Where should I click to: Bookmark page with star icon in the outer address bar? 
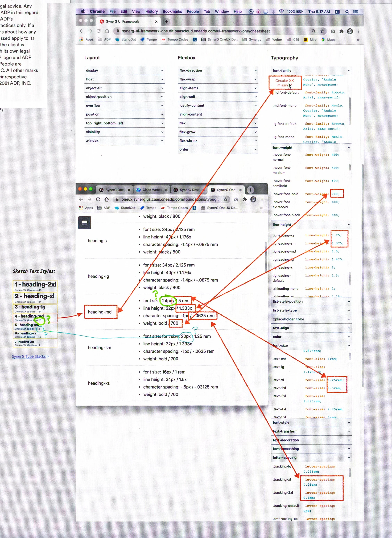pyautogui.click(x=322, y=31)
